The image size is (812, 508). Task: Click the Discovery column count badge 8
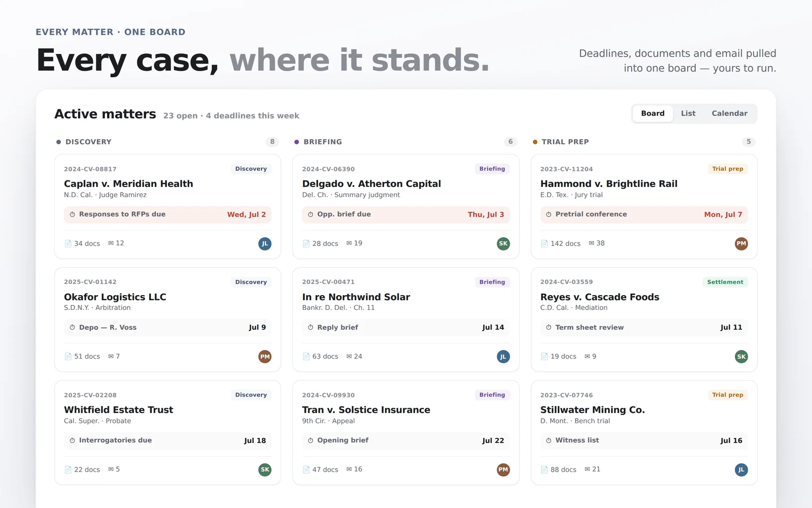click(273, 142)
